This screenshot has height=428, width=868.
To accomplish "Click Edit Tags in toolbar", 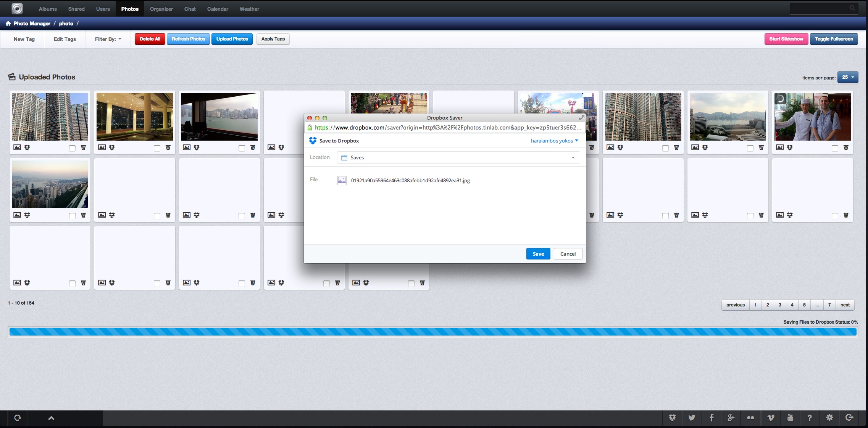I will tap(65, 39).
